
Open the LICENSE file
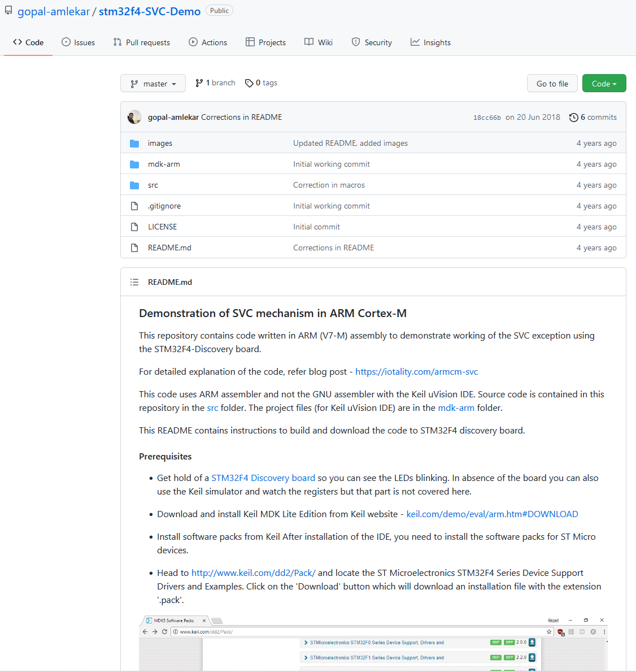tap(162, 227)
